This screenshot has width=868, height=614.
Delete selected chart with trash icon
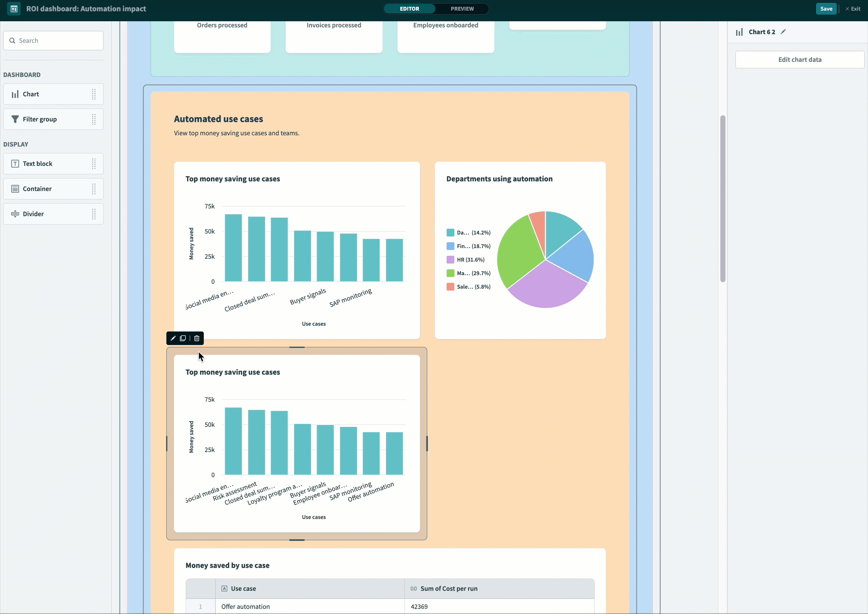tap(197, 338)
